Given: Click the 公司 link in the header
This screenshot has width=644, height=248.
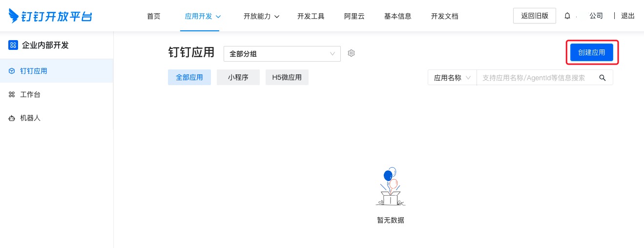Looking at the screenshot, I should 596,16.
